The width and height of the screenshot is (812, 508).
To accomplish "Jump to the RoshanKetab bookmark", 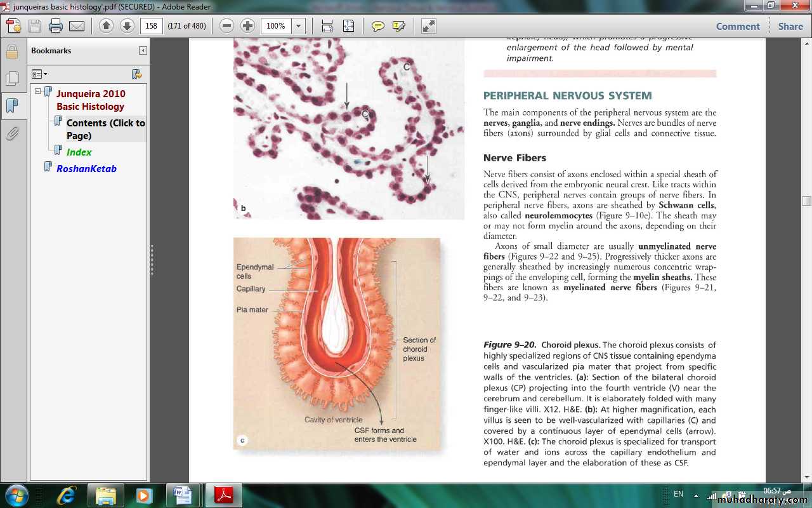I will click(86, 168).
